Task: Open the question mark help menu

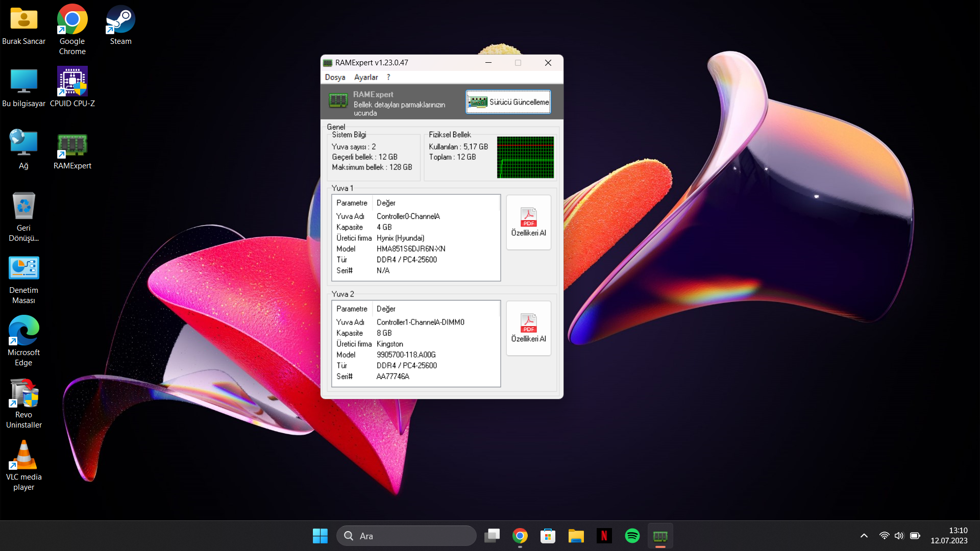Action: point(388,77)
